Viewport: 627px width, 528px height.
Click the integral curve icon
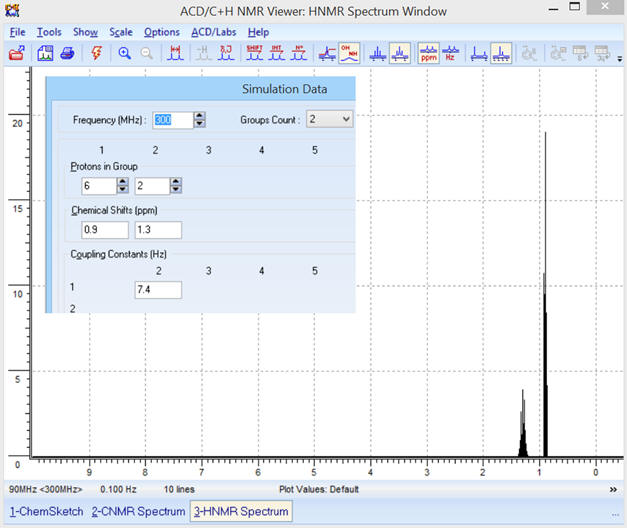tap(327, 53)
